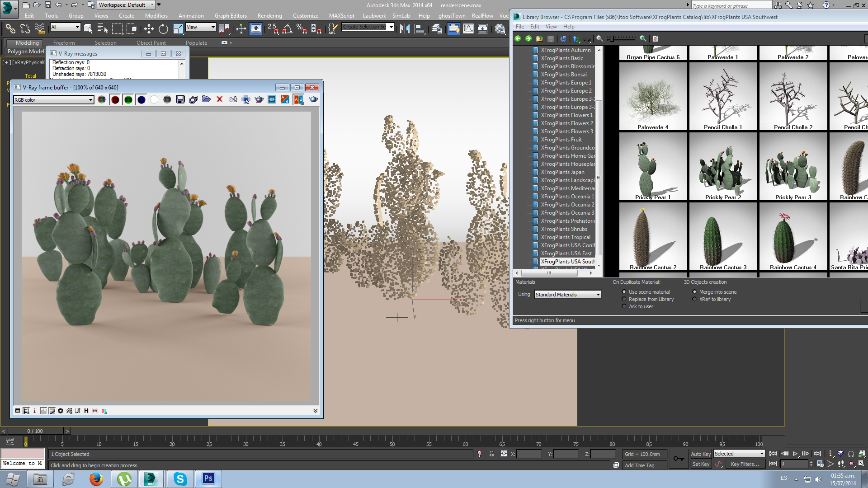Expand frame buffer bottom toolbar chevron

coord(315,411)
